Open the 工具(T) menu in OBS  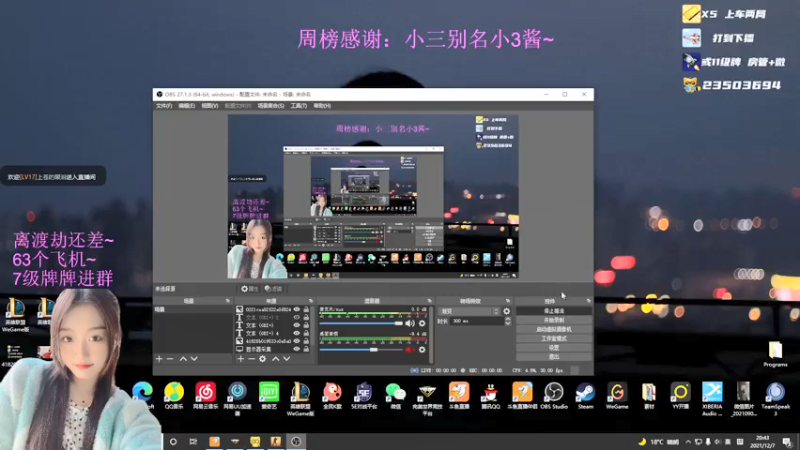pos(298,106)
